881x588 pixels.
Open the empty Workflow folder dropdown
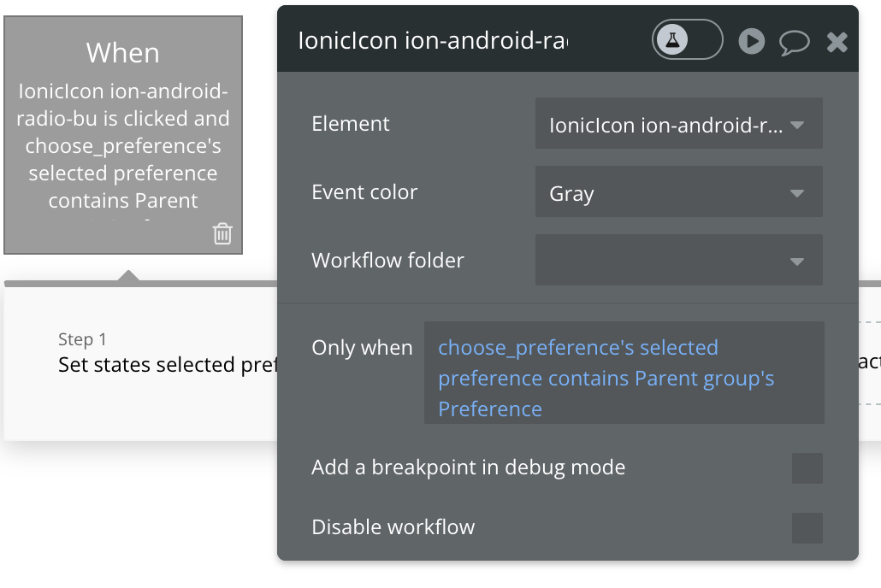pyautogui.click(x=678, y=261)
